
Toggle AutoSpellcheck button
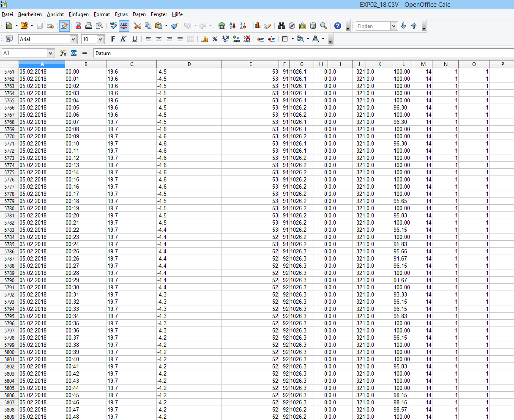[x=123, y=26]
